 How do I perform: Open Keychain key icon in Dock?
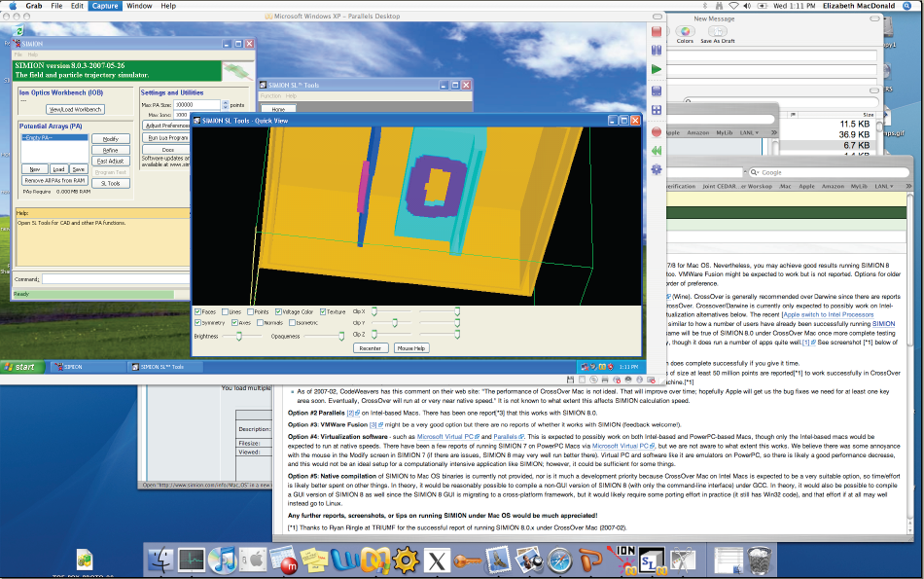point(467,561)
